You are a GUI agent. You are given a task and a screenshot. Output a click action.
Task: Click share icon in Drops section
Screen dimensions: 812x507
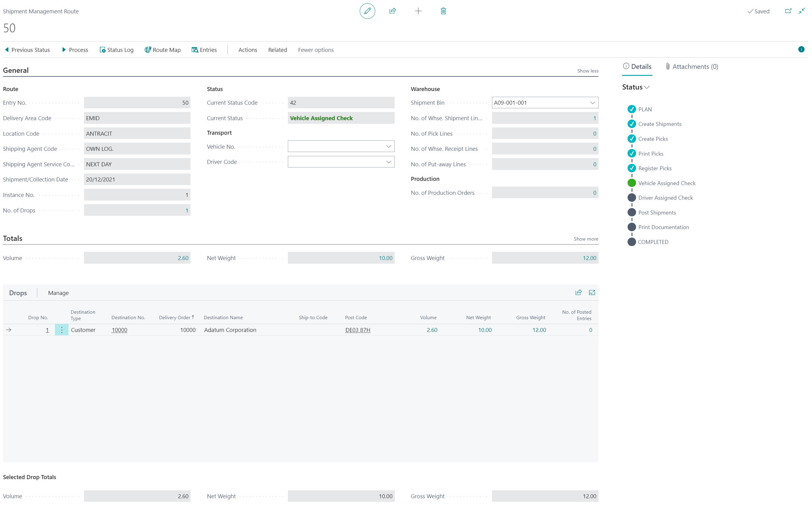(578, 292)
